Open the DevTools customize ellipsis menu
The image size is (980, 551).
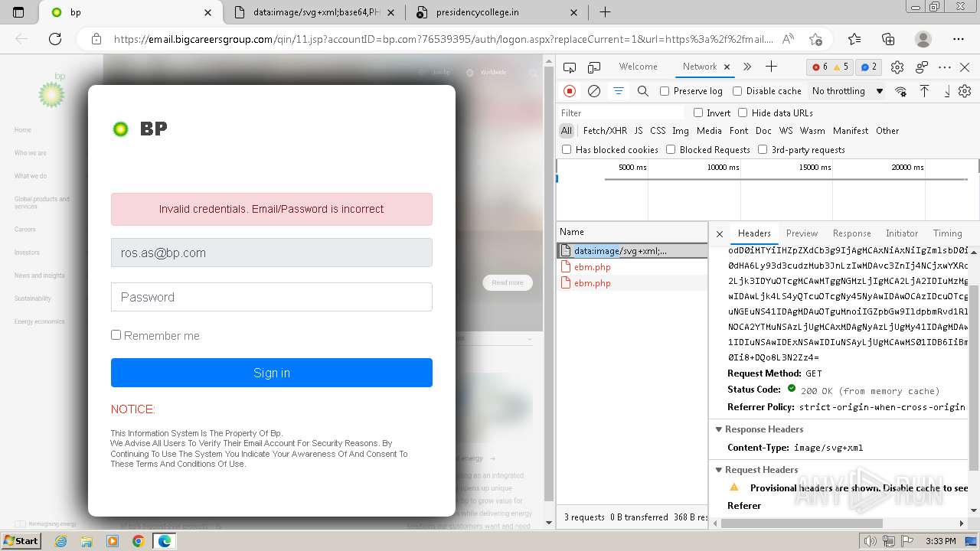[x=946, y=67]
